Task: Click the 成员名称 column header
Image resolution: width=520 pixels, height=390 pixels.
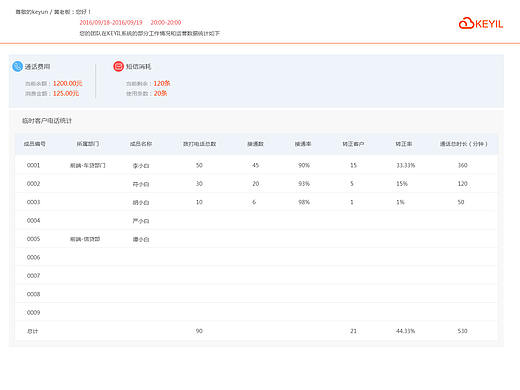Action: tap(141, 144)
